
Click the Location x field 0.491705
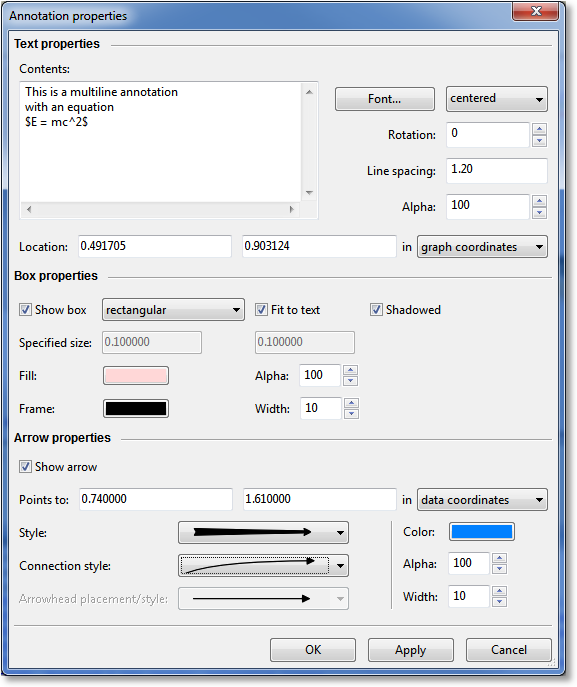coord(155,246)
